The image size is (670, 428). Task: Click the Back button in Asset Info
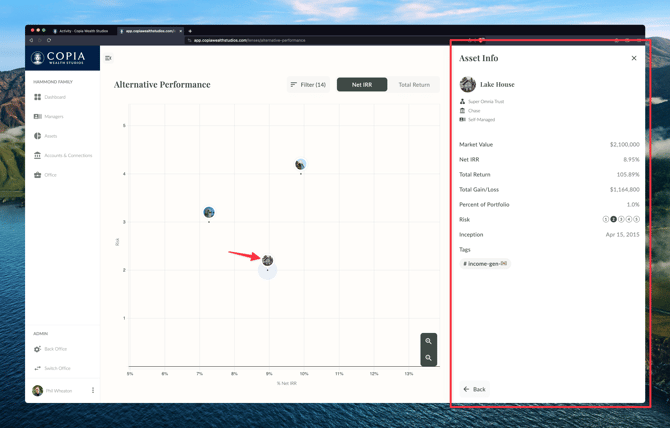tap(474, 389)
